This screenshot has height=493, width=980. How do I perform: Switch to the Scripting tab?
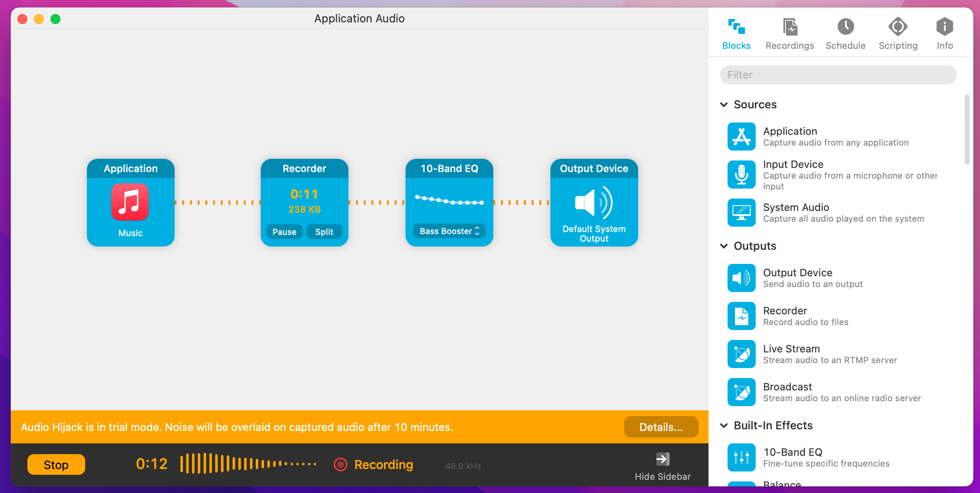click(x=898, y=34)
